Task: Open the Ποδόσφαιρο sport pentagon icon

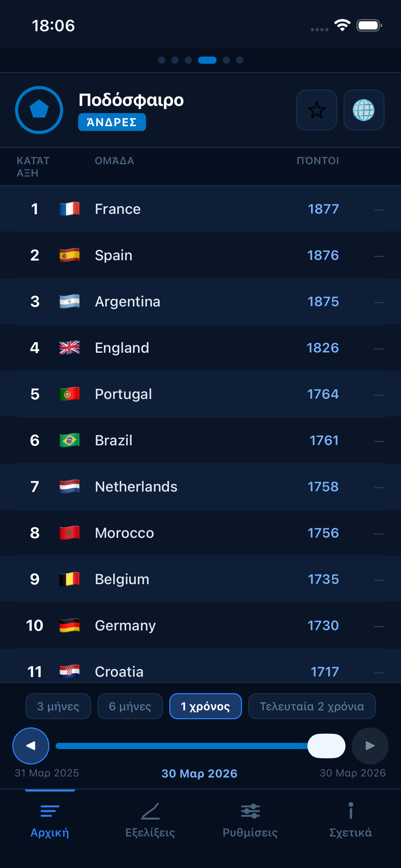Action: click(x=39, y=110)
